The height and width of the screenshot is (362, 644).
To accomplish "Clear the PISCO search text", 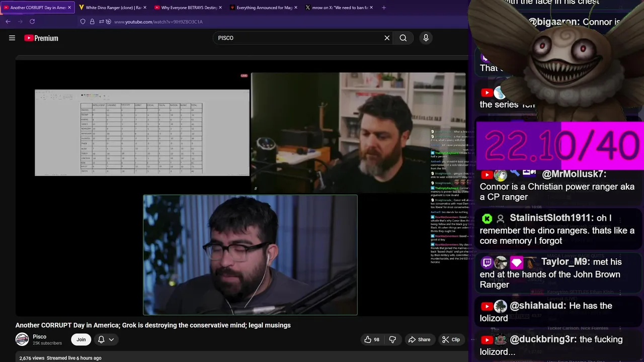I will point(387,38).
